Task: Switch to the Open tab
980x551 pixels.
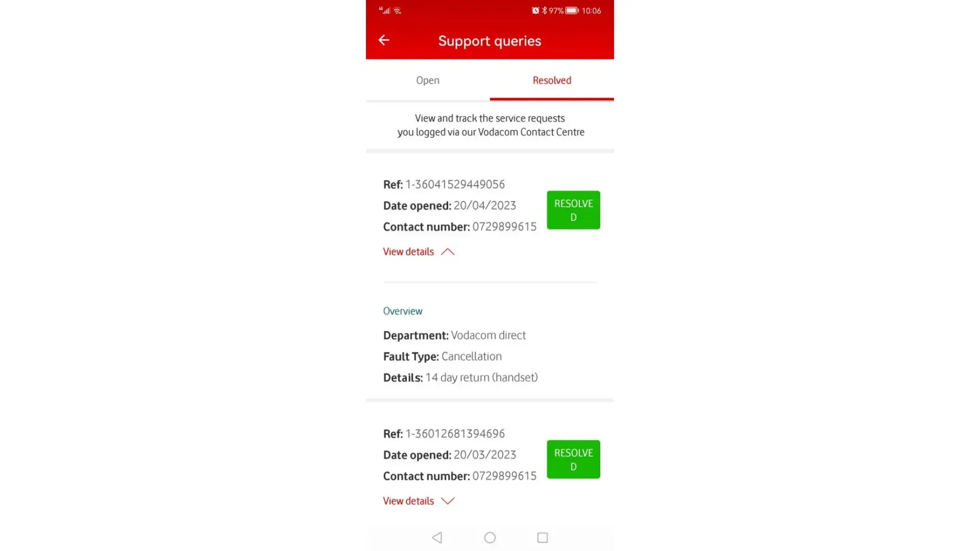Action: pyautogui.click(x=428, y=80)
